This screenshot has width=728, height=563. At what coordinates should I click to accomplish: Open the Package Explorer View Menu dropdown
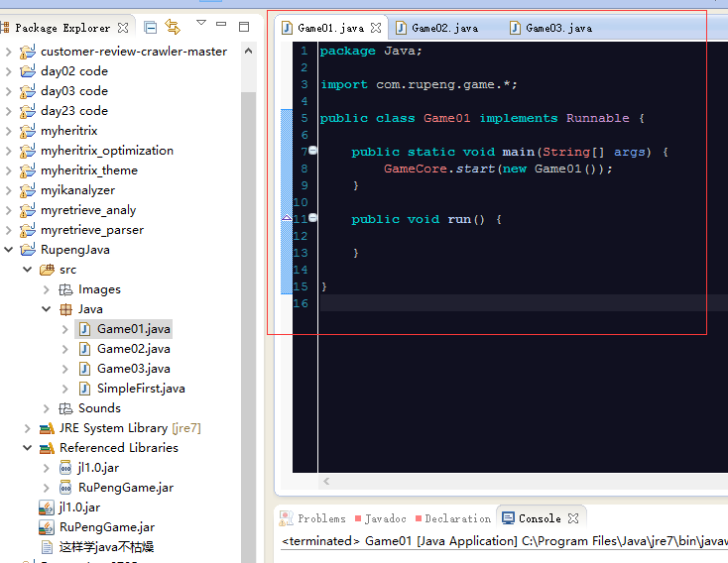[x=201, y=22]
